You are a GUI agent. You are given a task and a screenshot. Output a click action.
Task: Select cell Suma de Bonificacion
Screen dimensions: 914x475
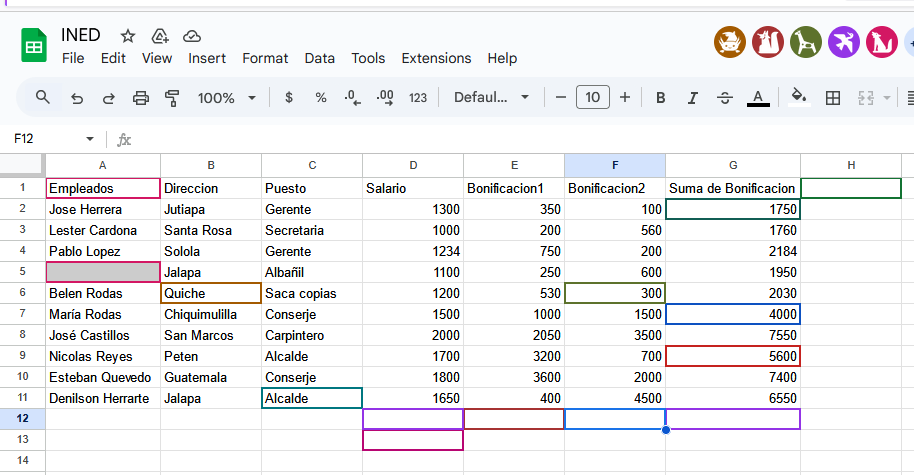click(x=733, y=188)
